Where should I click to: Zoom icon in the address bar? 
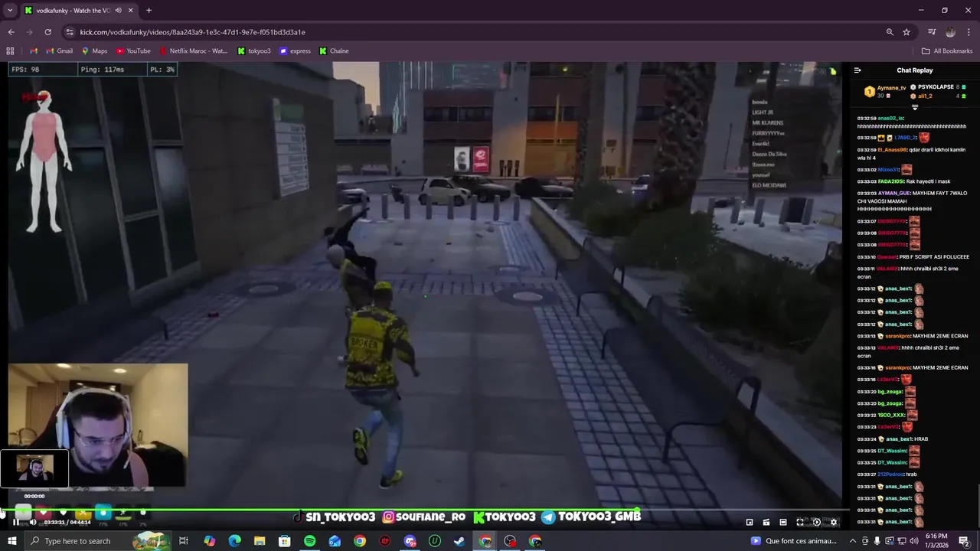890,32
